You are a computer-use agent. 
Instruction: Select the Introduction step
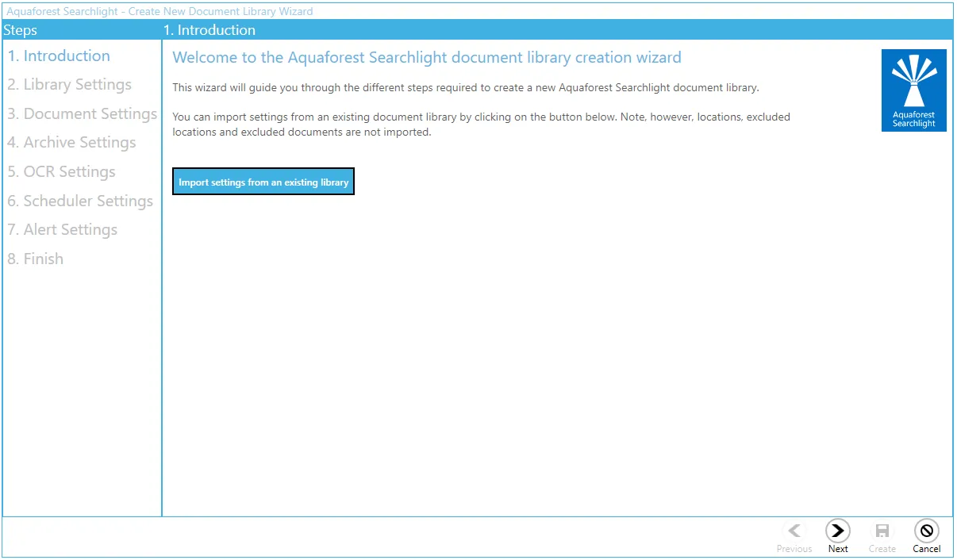coord(59,56)
